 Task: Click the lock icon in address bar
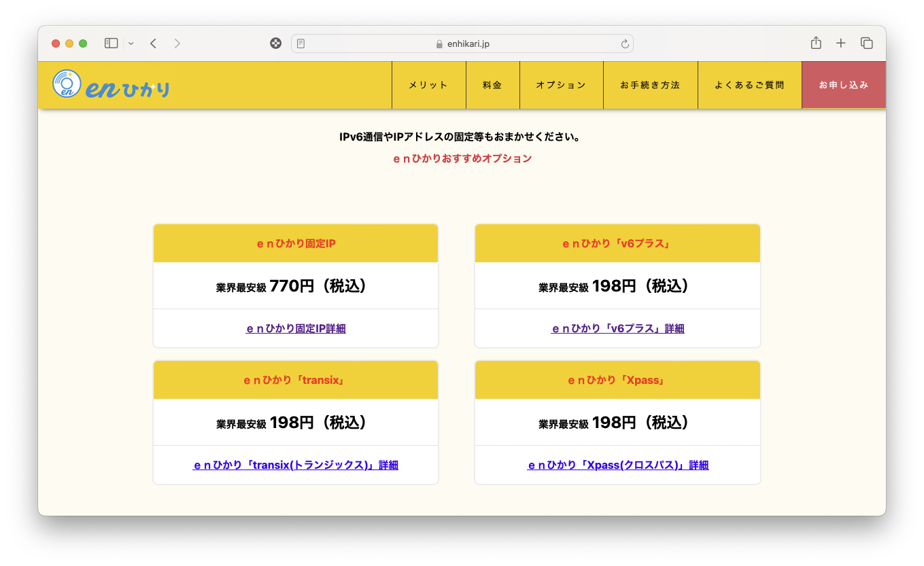(439, 43)
